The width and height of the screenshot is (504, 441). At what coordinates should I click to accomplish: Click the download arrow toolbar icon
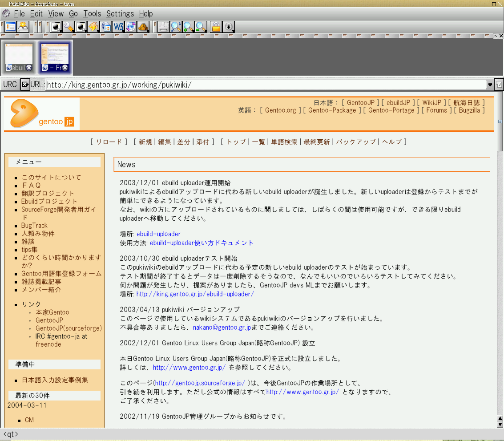[x=229, y=27]
